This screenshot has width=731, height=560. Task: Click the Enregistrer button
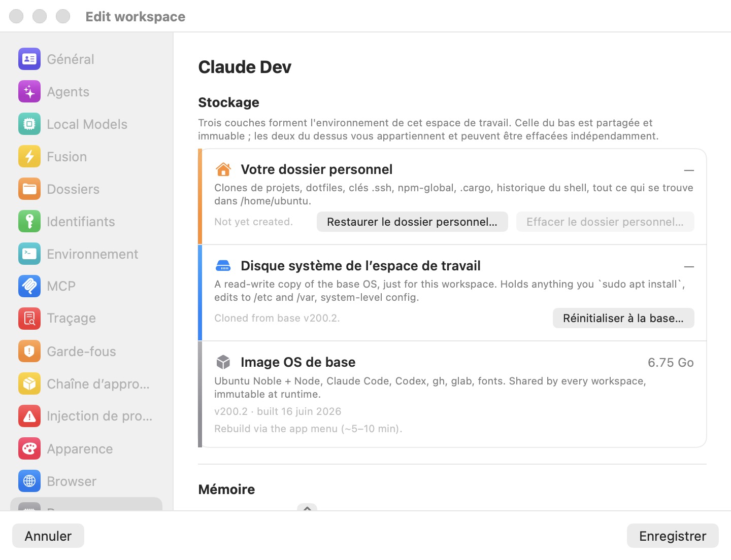[673, 536]
